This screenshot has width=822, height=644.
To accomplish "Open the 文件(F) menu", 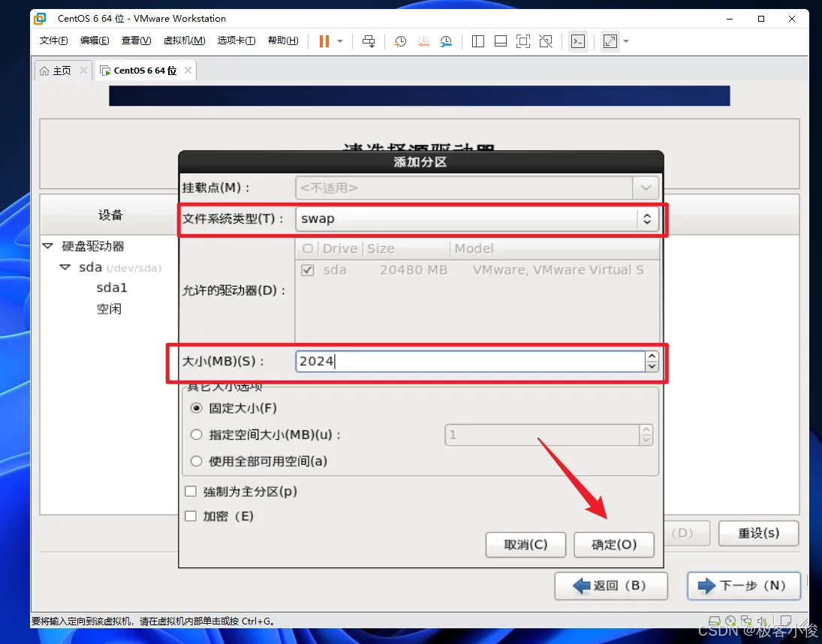I will tap(53, 41).
